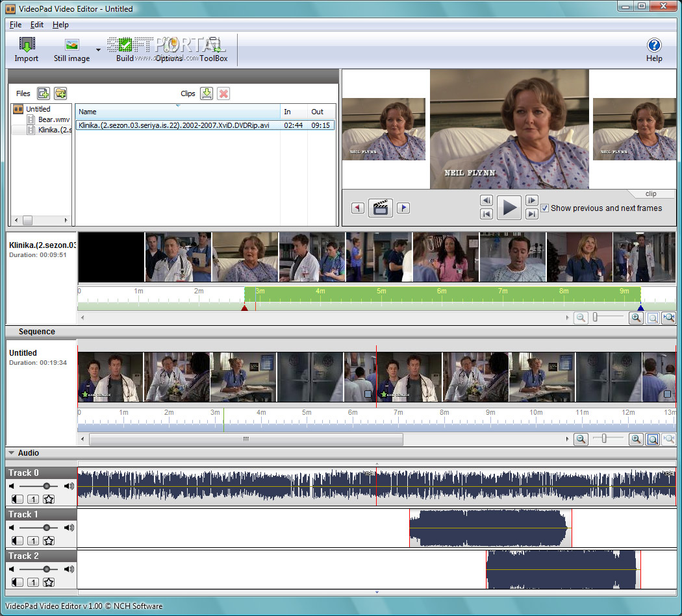Open the dropdown arrow beside Still image
This screenshot has width=682, height=616.
pyautogui.click(x=98, y=49)
